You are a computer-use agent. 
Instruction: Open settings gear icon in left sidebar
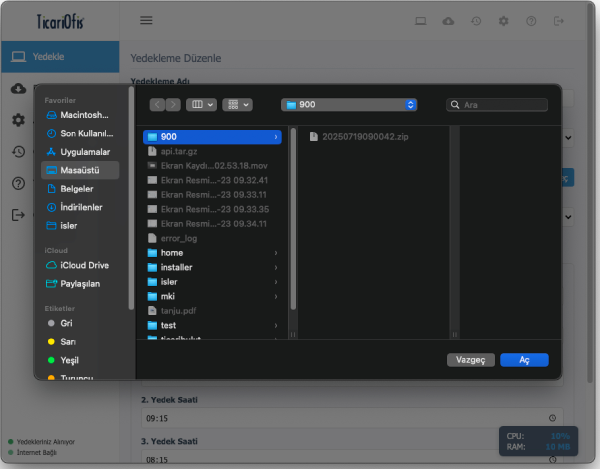click(18, 120)
